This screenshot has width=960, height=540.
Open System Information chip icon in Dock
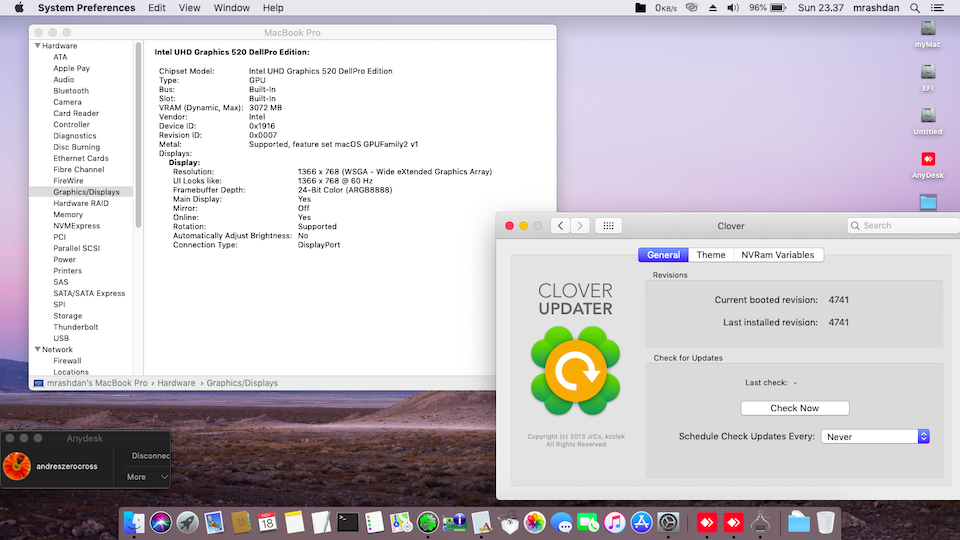point(455,522)
